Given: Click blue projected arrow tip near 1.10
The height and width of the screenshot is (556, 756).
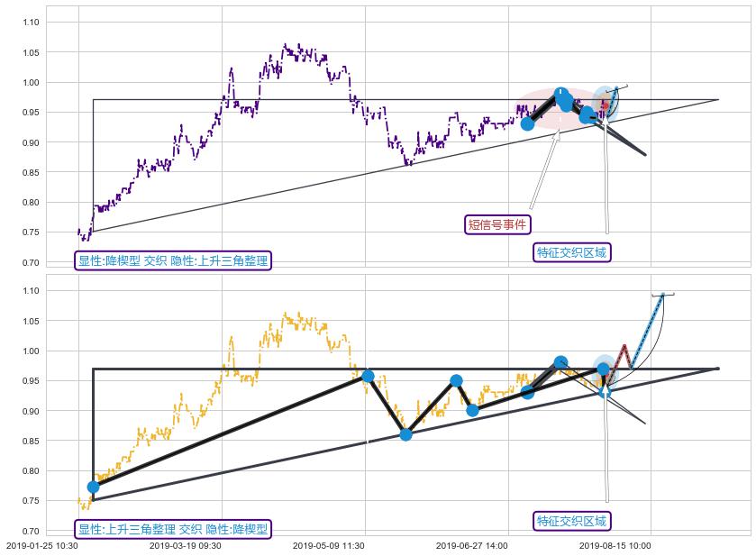Looking at the screenshot, I should (x=662, y=295).
